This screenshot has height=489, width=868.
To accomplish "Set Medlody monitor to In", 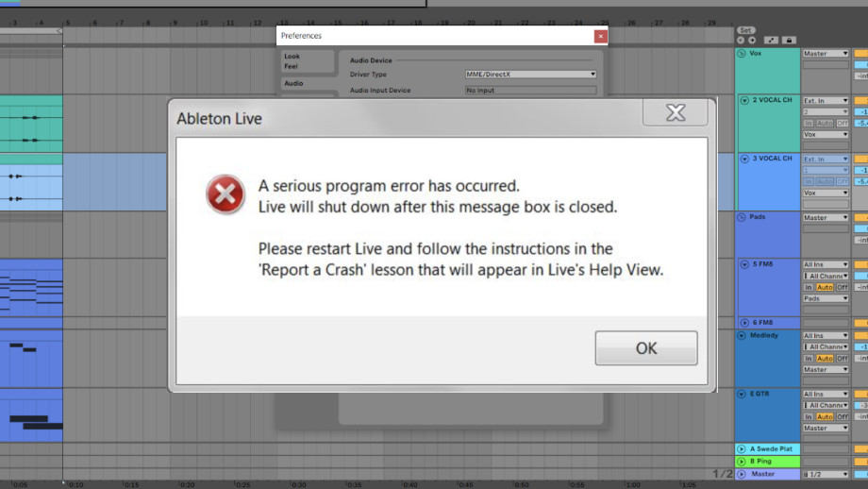I will click(809, 359).
